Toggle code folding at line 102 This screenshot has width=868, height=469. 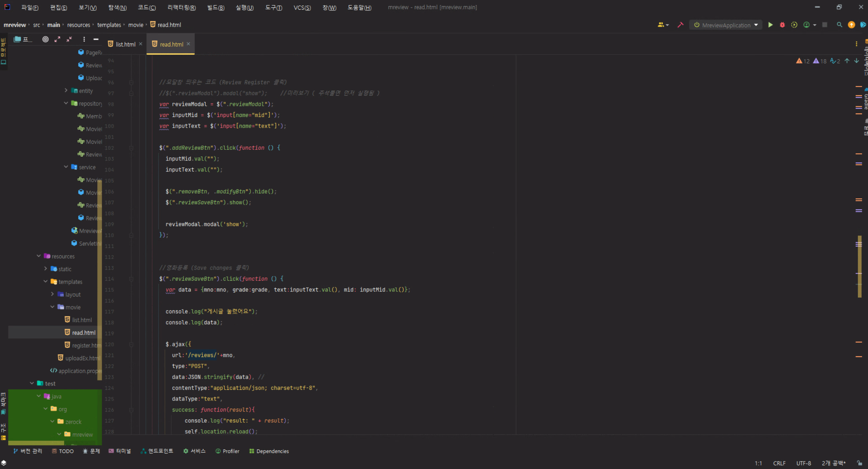(131, 148)
